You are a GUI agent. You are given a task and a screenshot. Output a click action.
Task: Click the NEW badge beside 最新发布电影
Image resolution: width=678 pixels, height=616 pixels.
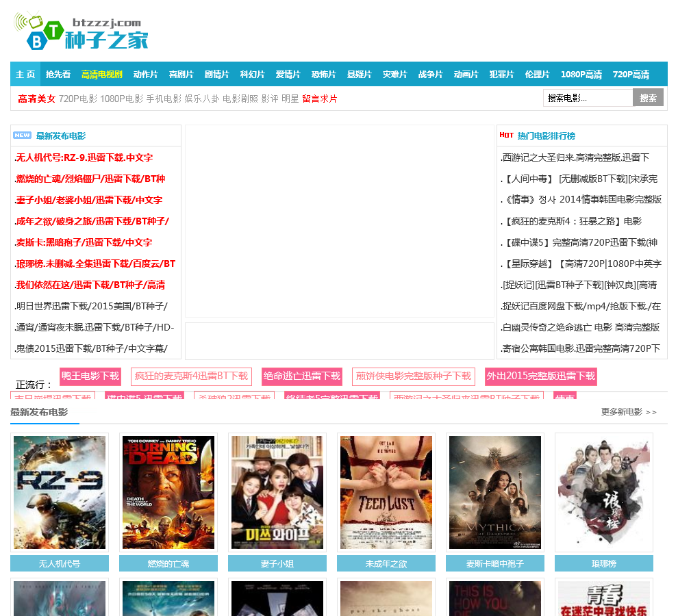[22, 136]
